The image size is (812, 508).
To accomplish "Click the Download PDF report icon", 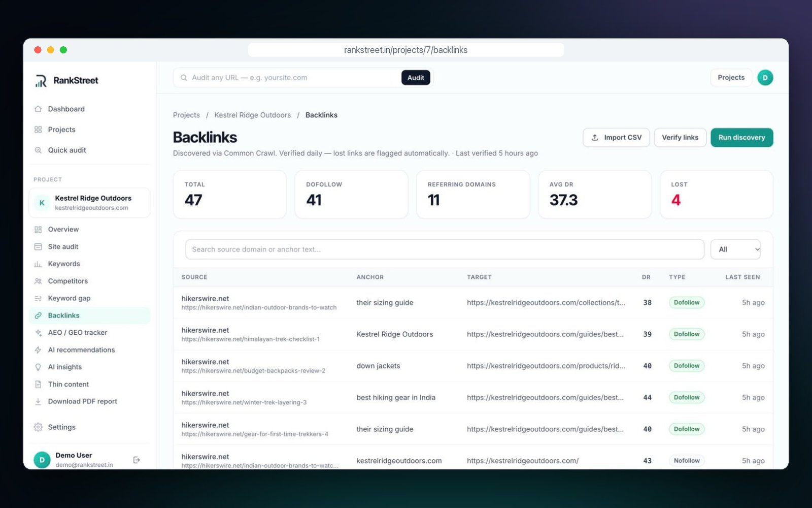I will pos(38,402).
